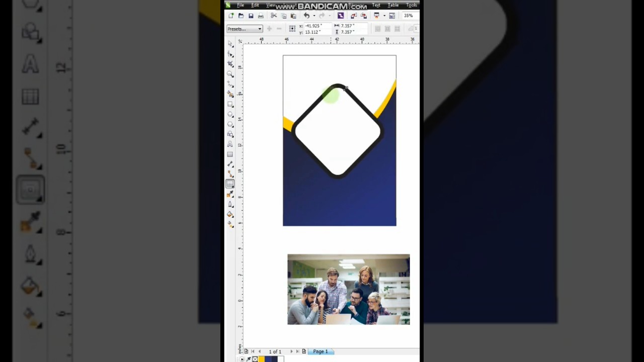Select the team photo on the canvas
Screen dimensions: 644x362
(349, 290)
